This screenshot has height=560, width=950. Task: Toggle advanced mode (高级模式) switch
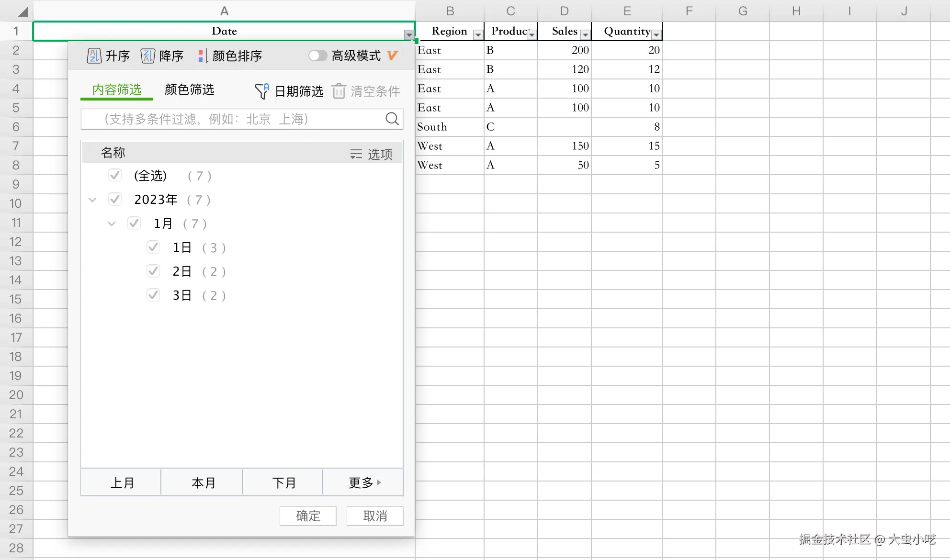click(x=317, y=56)
